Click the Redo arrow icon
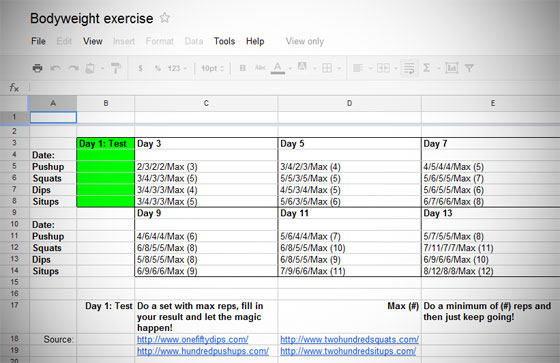560x363 pixels. [73, 68]
